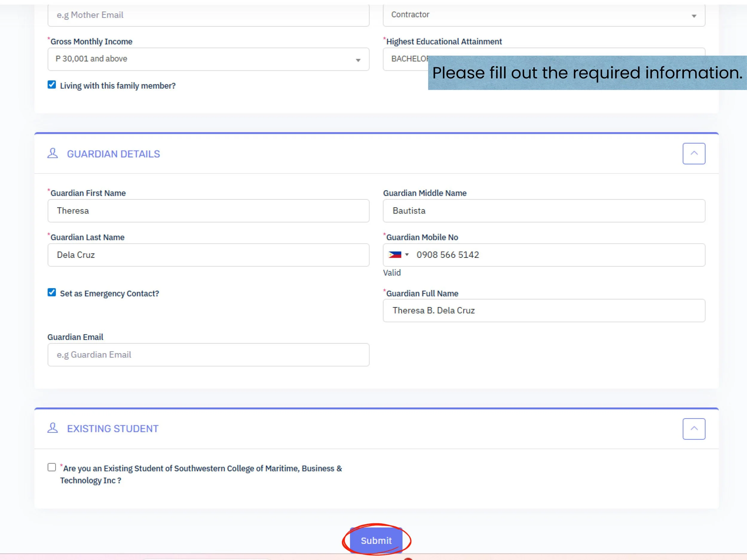The image size is (747, 560).
Task: Disable Set as Emergency Contact
Action: click(x=51, y=292)
